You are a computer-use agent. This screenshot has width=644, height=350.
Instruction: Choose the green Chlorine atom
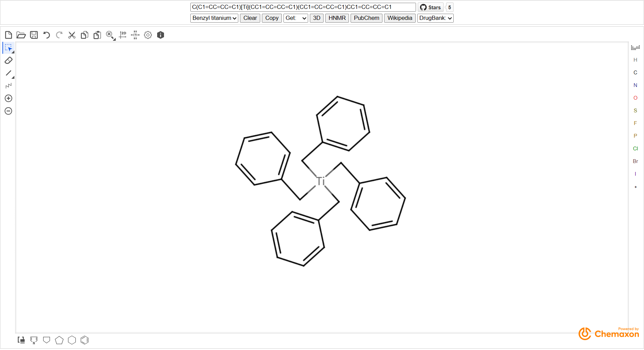click(635, 149)
